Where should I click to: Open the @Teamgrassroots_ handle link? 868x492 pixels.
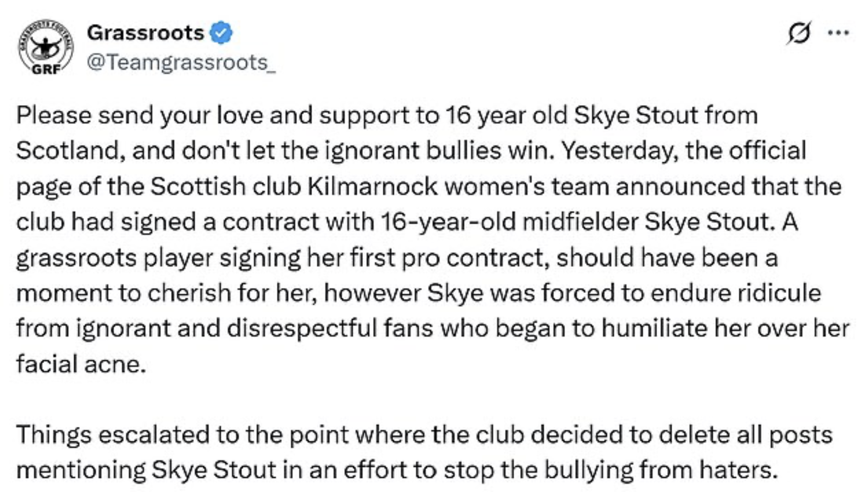[181, 63]
